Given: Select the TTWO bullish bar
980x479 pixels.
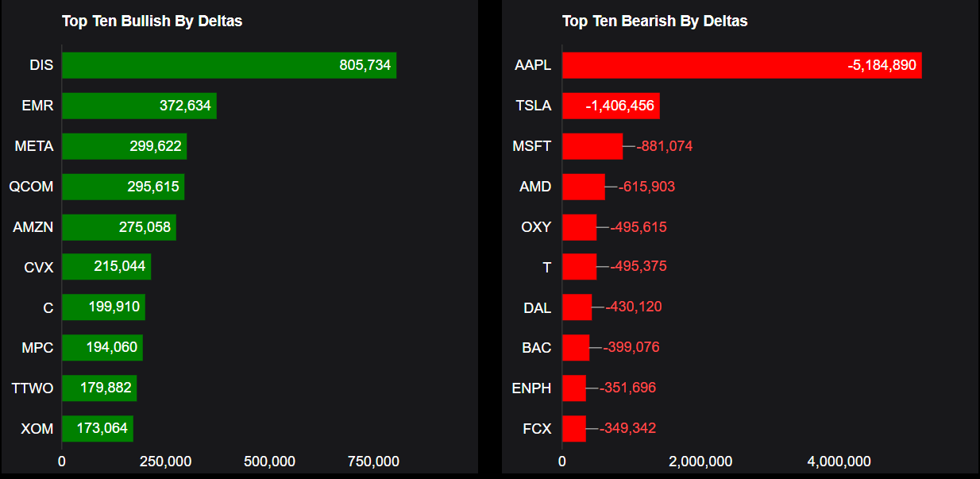Looking at the screenshot, I should click(x=99, y=388).
